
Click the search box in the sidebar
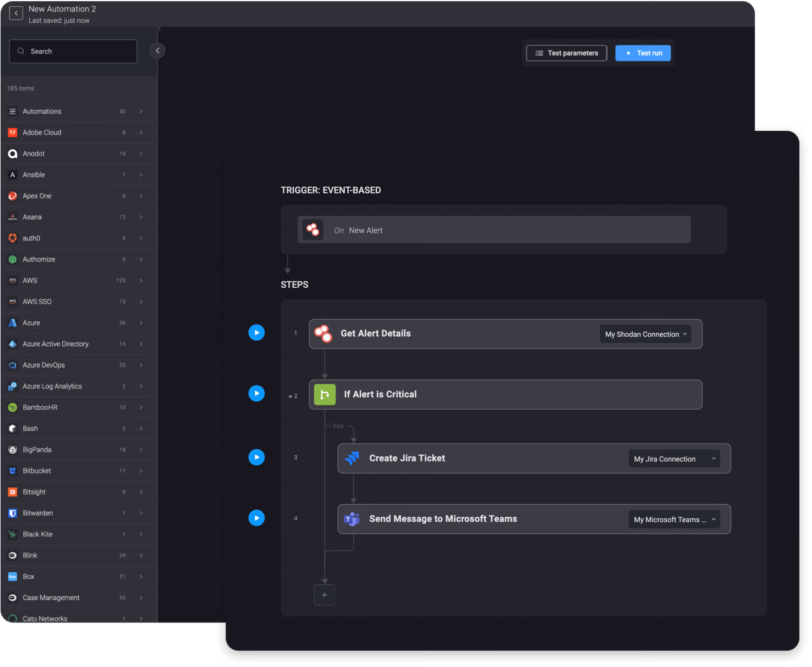(73, 51)
